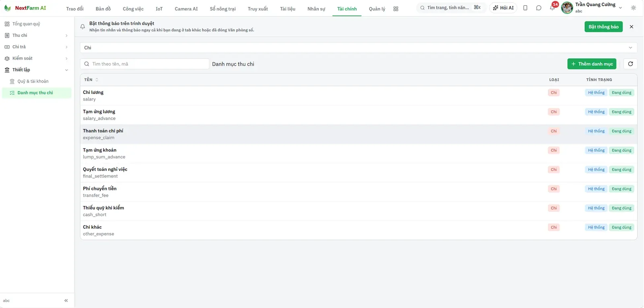Open the apps grid icon after Quản lý
The height and width of the screenshot is (308, 644).
point(396,9)
